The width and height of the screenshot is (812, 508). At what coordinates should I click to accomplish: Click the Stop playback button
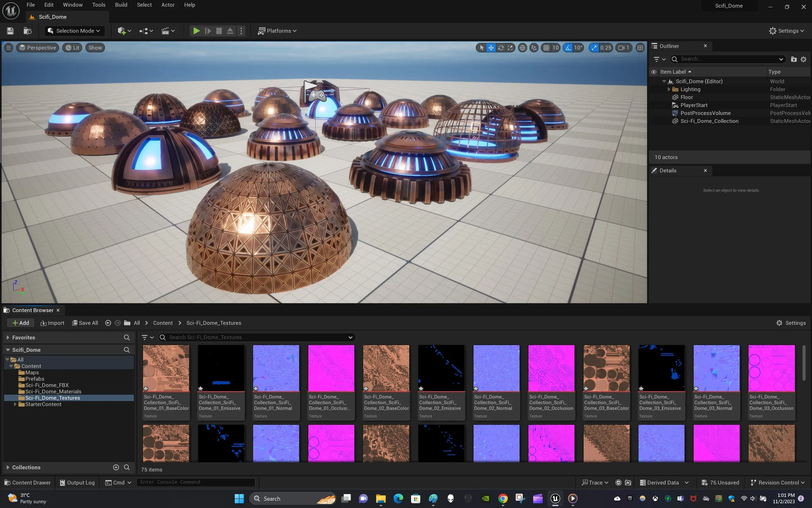pos(219,31)
